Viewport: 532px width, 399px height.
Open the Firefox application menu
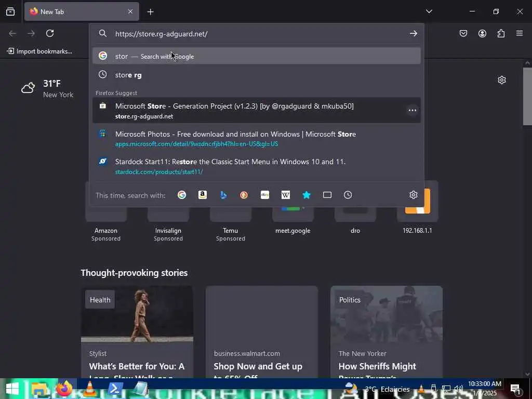[x=520, y=33]
